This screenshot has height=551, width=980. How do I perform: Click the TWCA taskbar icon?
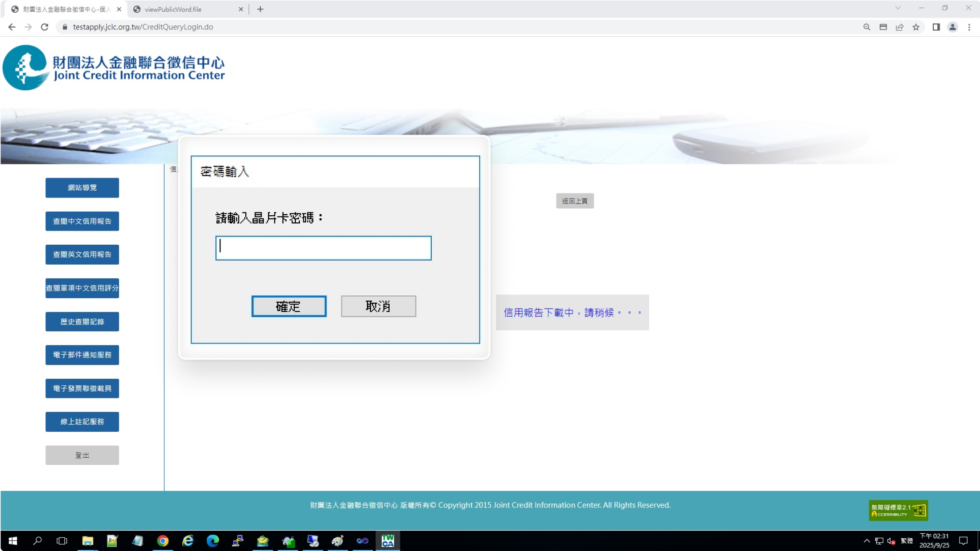click(388, 541)
